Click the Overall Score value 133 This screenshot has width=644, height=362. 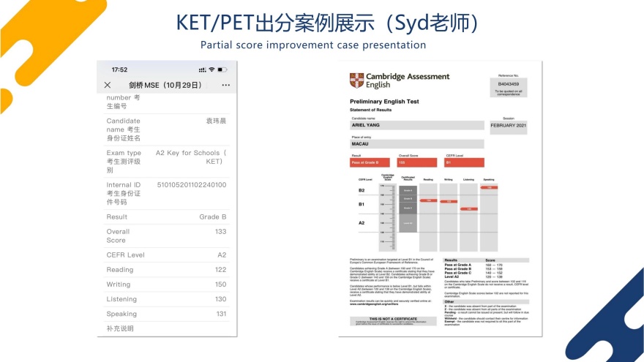(220, 232)
